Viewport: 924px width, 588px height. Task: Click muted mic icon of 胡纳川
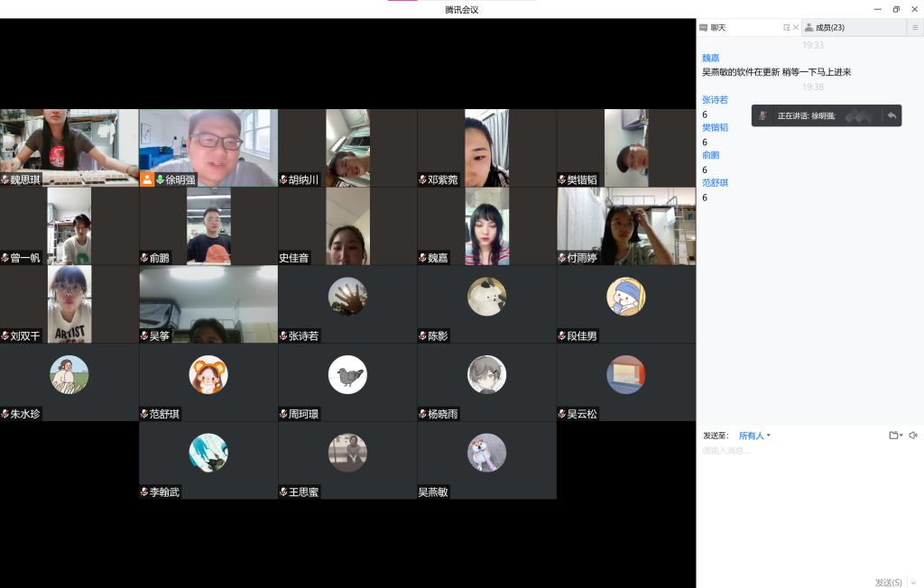283,179
